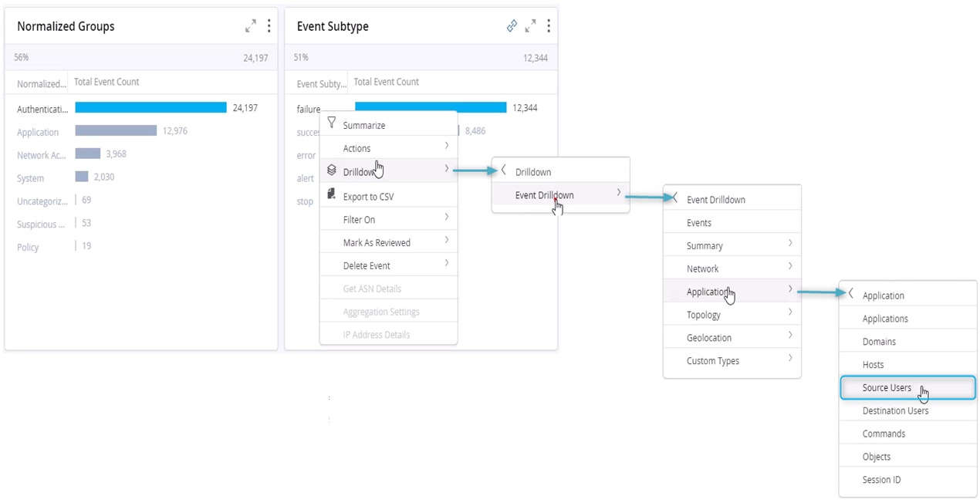Open the Event Drilldown submenu item
This screenshot has height=503, width=980.
point(544,195)
